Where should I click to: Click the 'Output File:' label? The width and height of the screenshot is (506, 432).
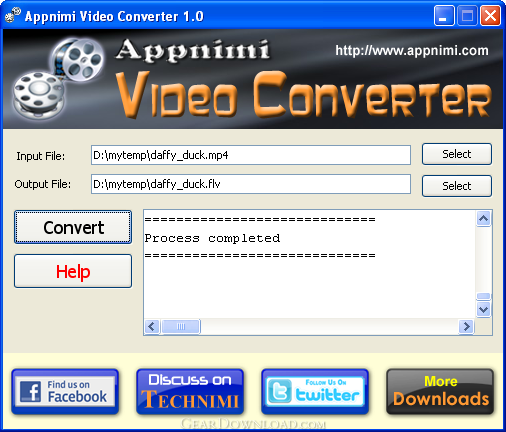(43, 184)
